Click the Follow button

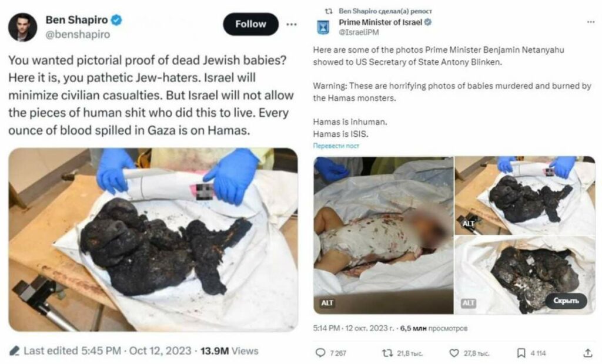tap(250, 24)
